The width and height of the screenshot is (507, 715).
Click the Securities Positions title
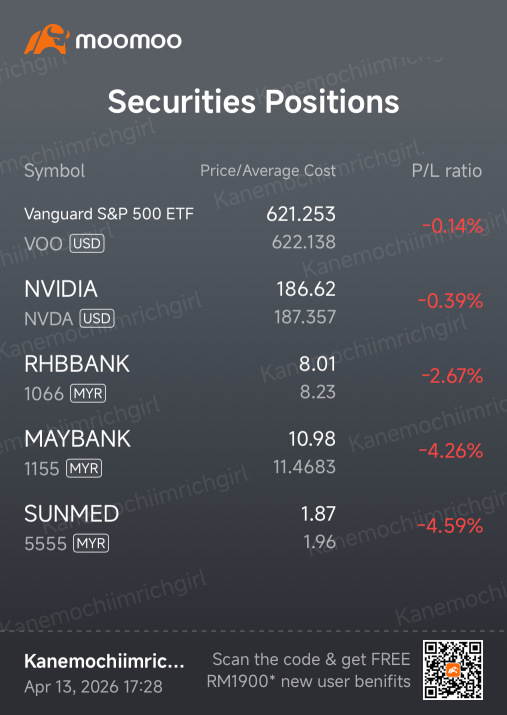[x=254, y=101]
